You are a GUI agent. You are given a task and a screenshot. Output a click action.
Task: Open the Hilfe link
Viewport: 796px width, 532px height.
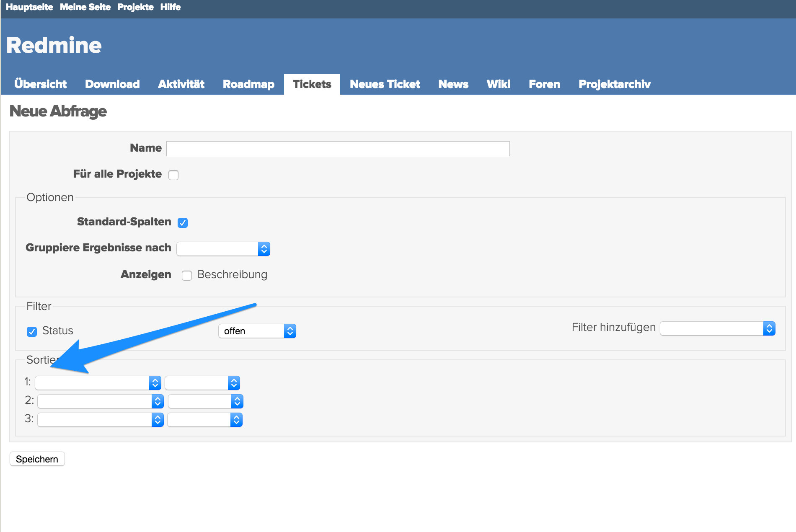[x=171, y=7]
